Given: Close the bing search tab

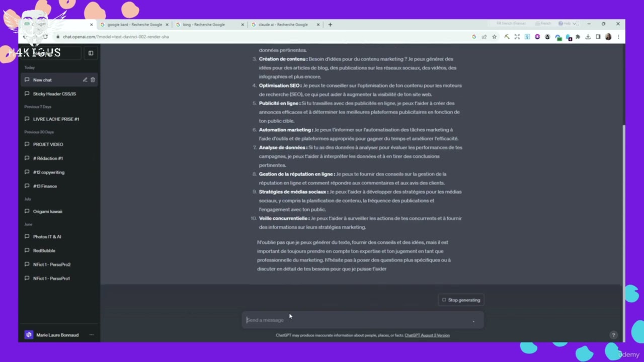Looking at the screenshot, I should coord(243,24).
